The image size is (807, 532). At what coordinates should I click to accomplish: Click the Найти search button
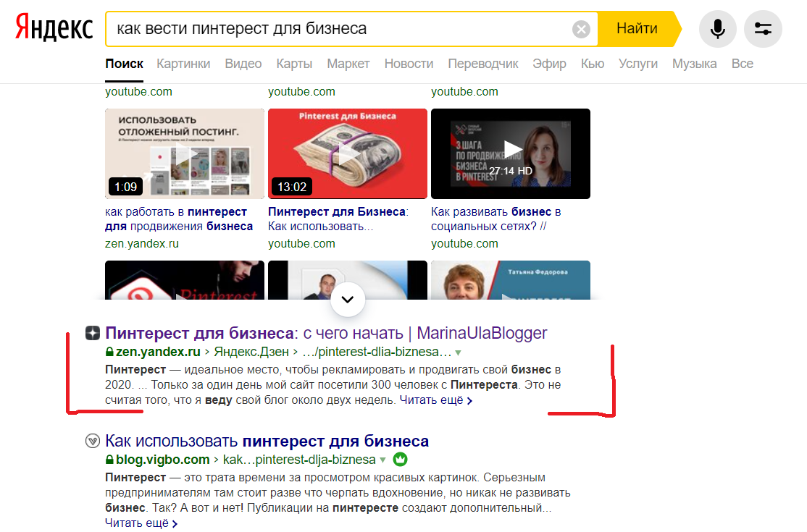pos(638,29)
